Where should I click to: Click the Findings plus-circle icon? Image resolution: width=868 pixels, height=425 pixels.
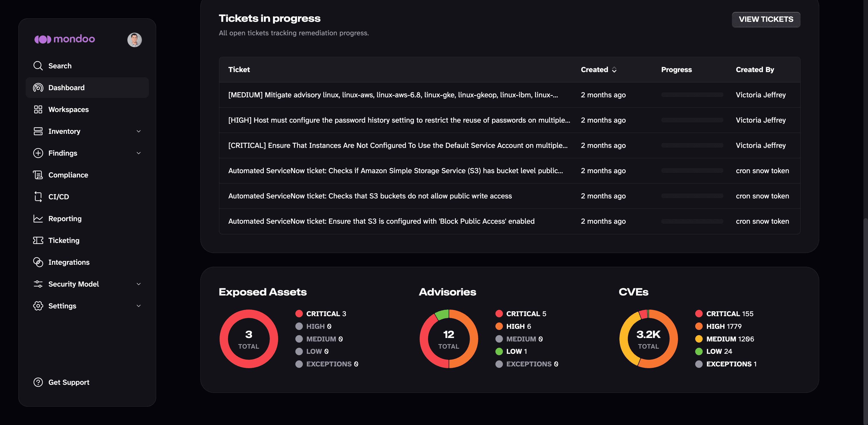click(x=38, y=153)
